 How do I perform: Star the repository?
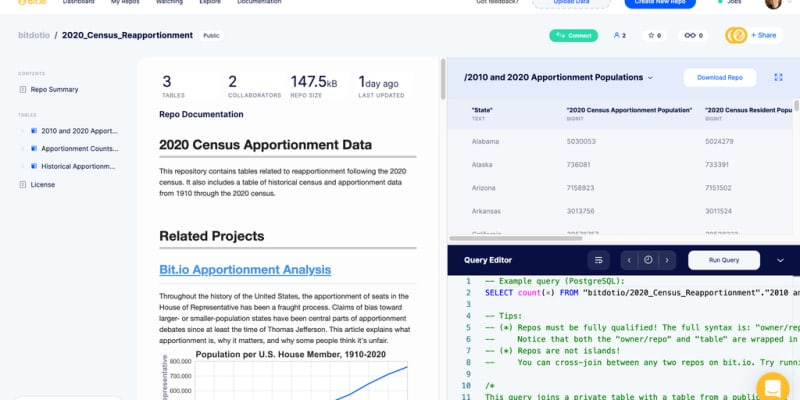point(651,36)
